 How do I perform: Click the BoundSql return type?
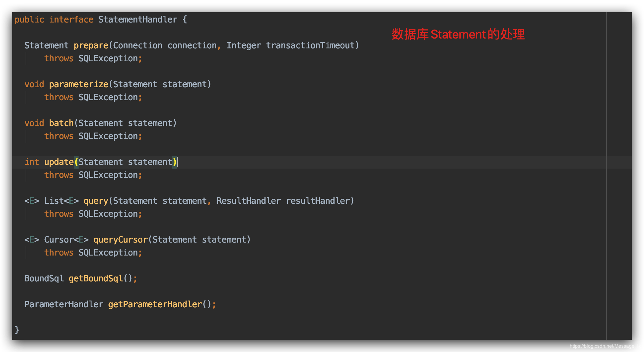[44, 279]
